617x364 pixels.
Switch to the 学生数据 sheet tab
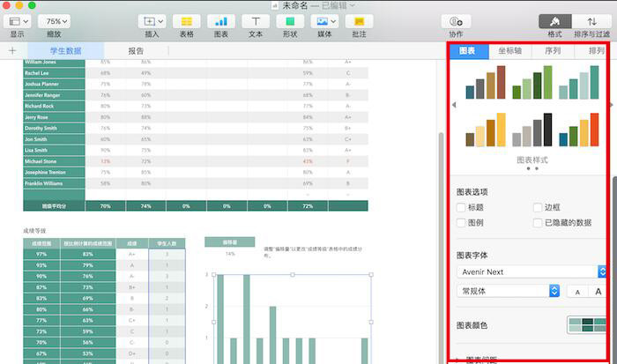click(x=66, y=51)
